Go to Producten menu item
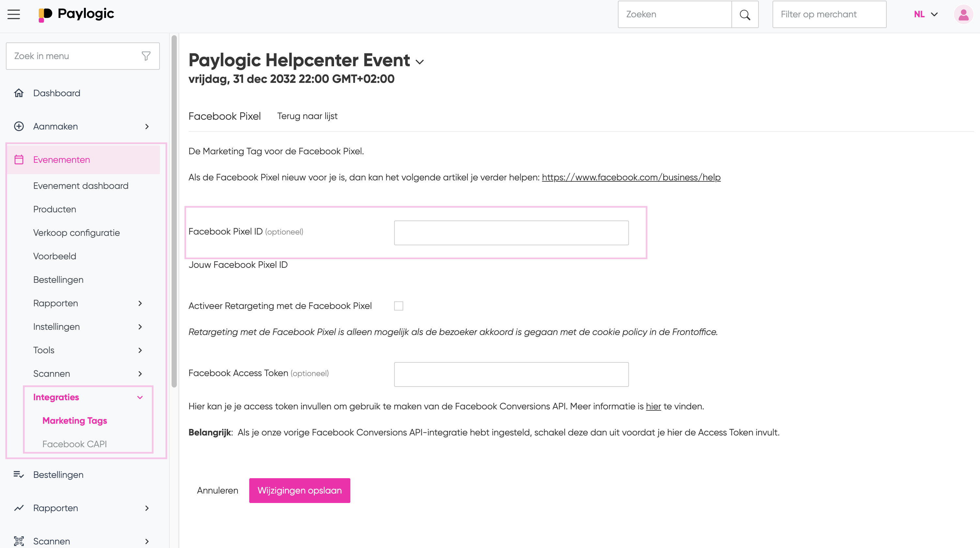Image resolution: width=980 pixels, height=548 pixels. tap(54, 209)
